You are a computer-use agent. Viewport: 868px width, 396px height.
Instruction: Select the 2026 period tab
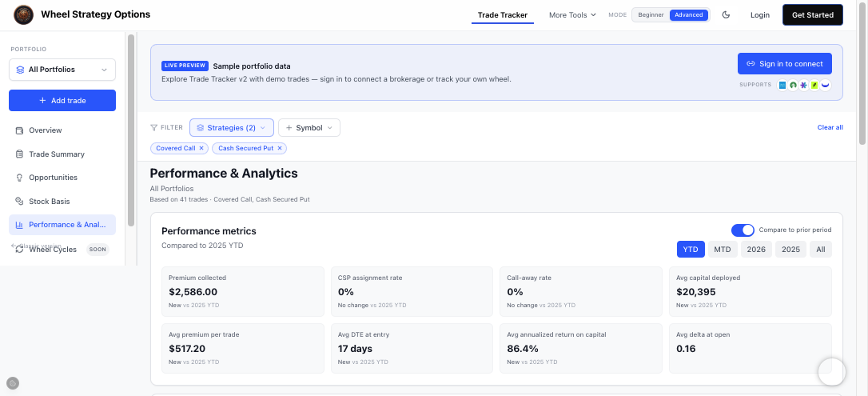coord(756,250)
